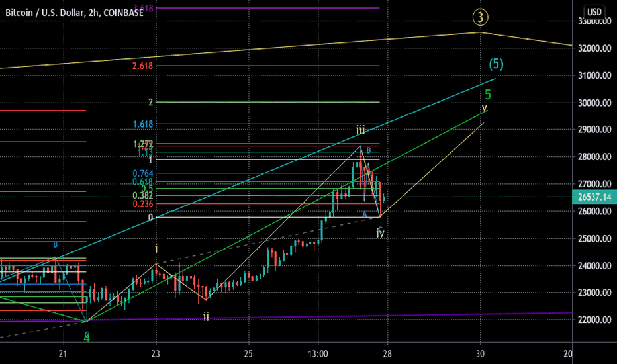The height and width of the screenshot is (364, 617).
Task: Select the 0.764 Fibonacci level label
Action: coord(143,173)
